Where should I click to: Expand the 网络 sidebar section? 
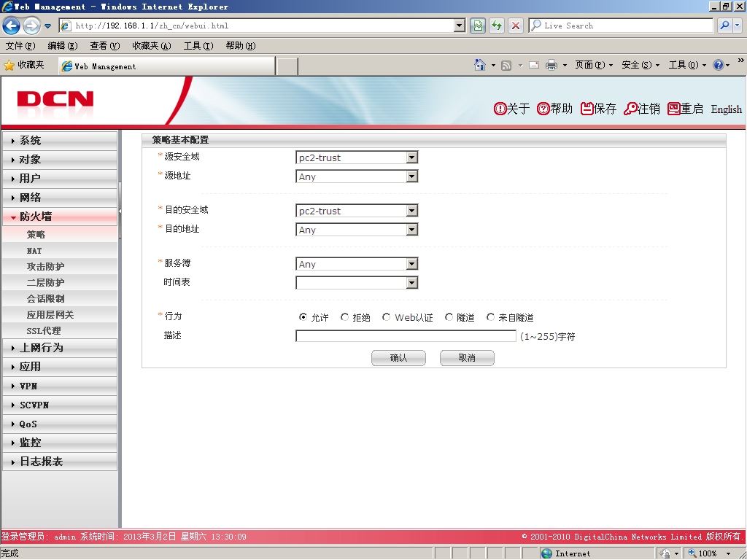tap(60, 197)
